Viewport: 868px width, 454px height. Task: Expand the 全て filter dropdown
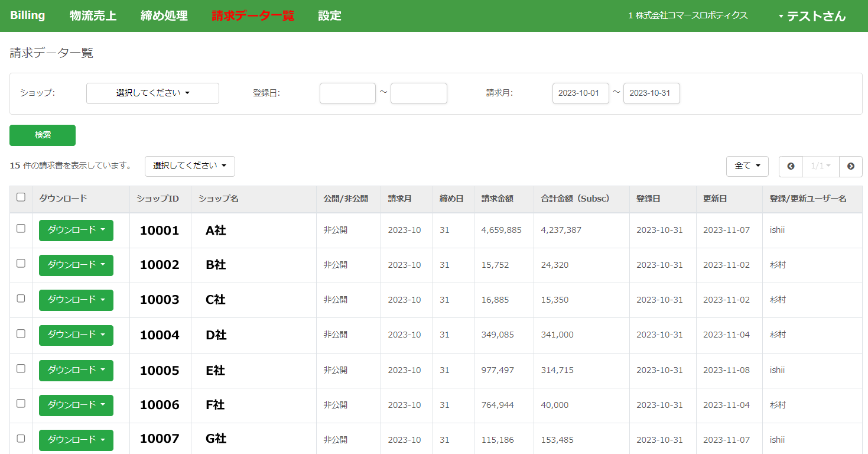coord(747,166)
